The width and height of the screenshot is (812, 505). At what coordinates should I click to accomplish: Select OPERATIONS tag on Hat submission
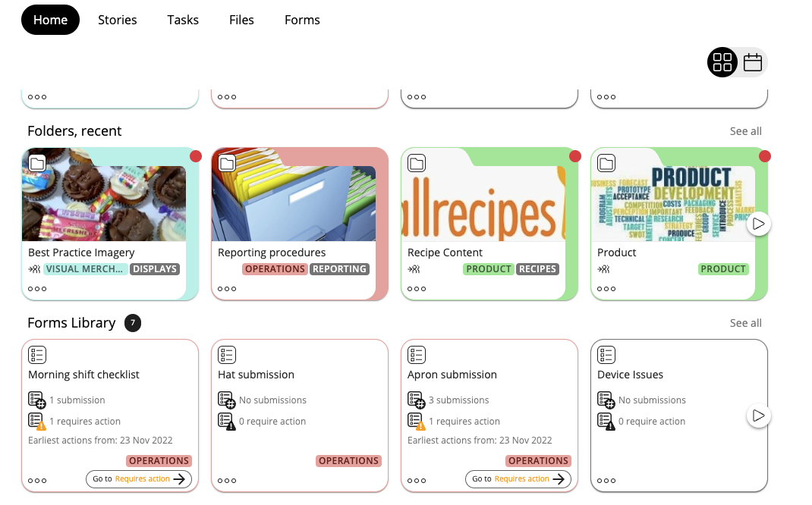pyautogui.click(x=348, y=461)
